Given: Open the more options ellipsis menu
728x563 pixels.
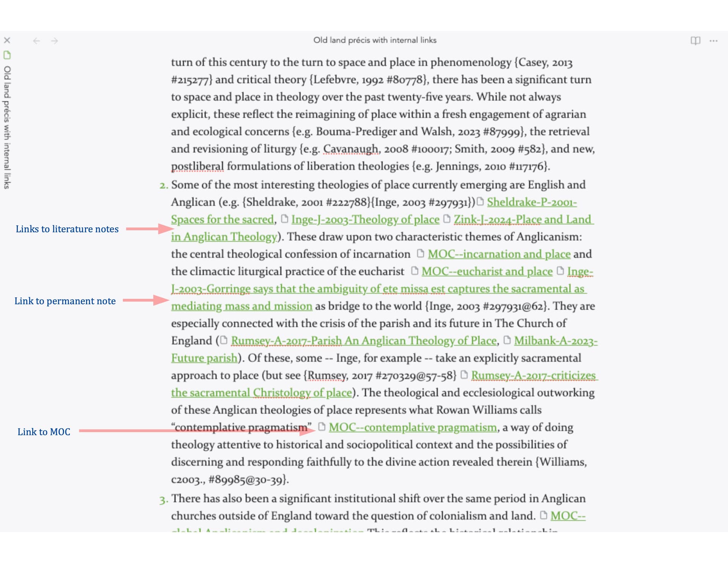Looking at the screenshot, I should tap(714, 41).
